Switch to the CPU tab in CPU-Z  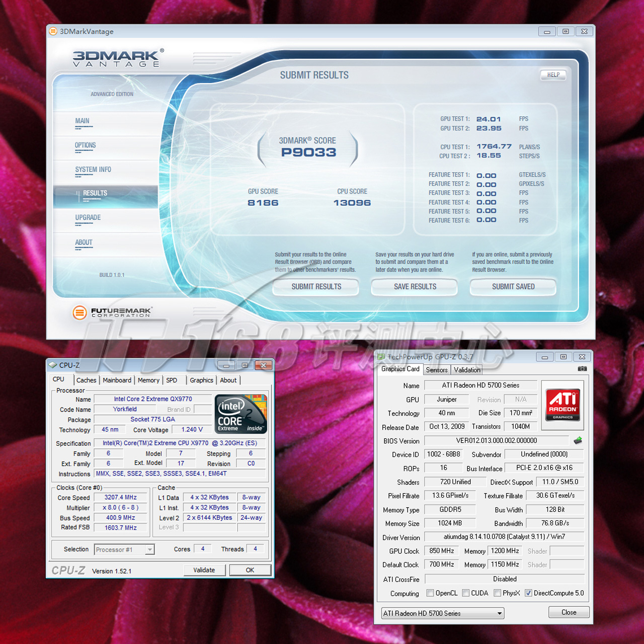(59, 379)
